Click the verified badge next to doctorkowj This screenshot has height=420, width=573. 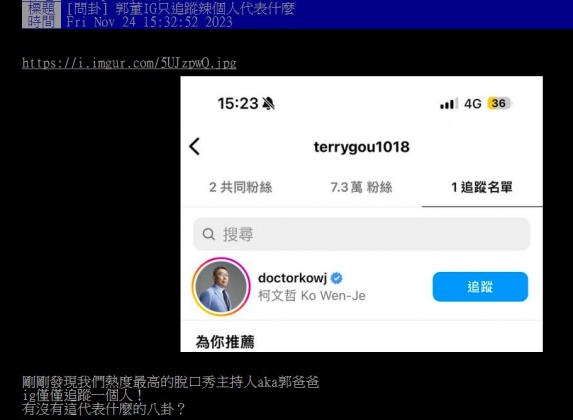tap(337, 279)
